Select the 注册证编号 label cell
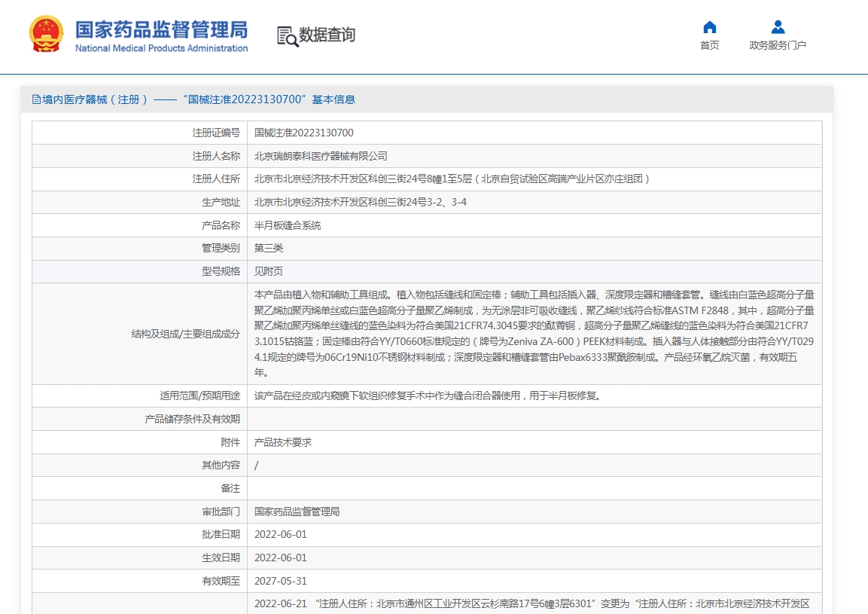Image resolution: width=868 pixels, height=614 pixels. pos(139,133)
